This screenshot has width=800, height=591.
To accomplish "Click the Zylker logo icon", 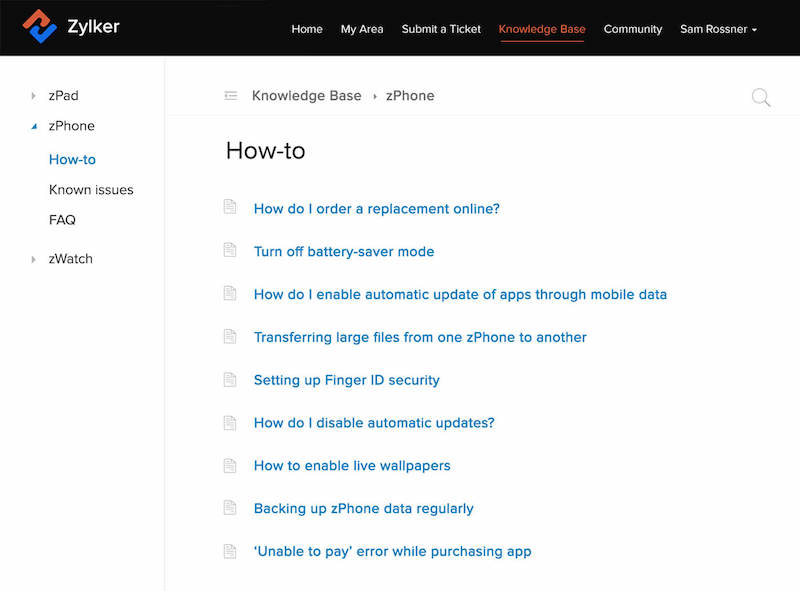I will (38, 28).
